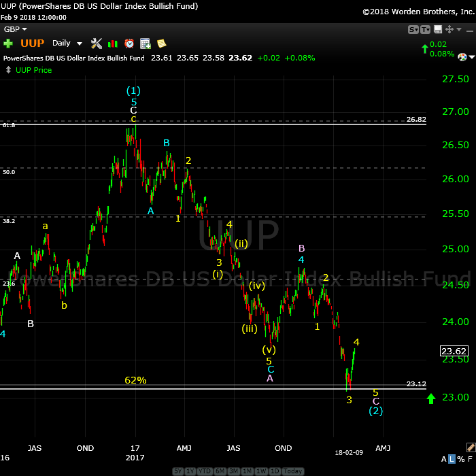The height and width of the screenshot is (476, 476).
Task: Click the 23.62 current price box
Action: pos(454,352)
